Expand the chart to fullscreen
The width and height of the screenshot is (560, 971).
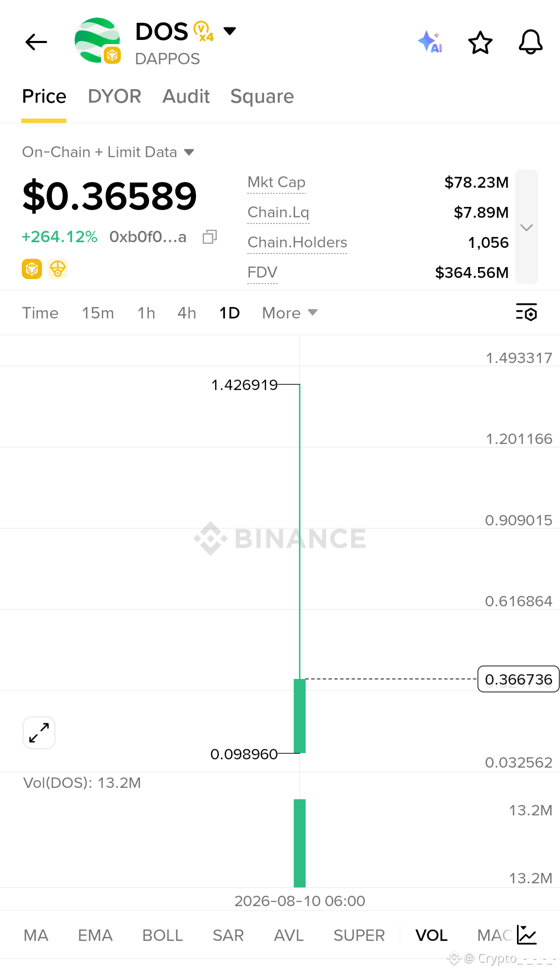tap(39, 733)
